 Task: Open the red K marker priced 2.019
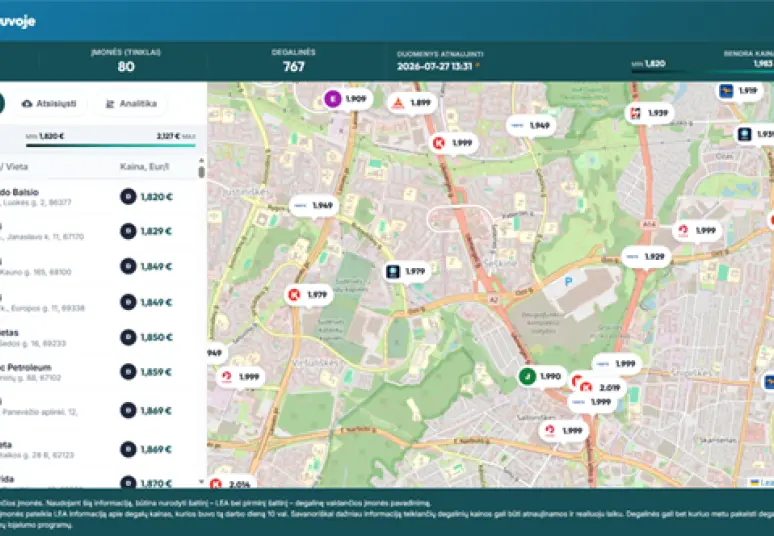602,388
